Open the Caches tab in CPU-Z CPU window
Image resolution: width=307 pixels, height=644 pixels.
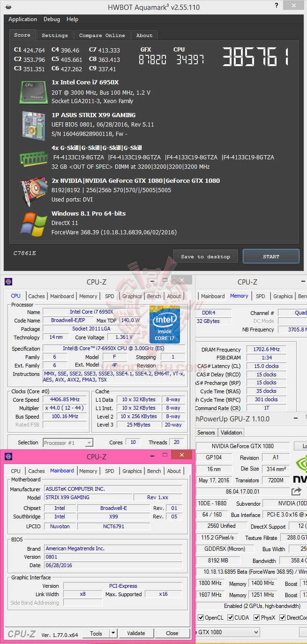[37, 296]
